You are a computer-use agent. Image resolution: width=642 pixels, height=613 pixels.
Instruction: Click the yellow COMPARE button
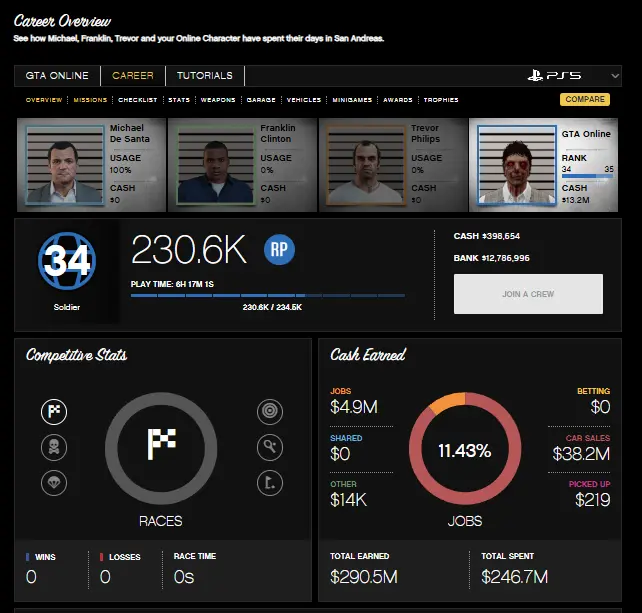coord(585,100)
